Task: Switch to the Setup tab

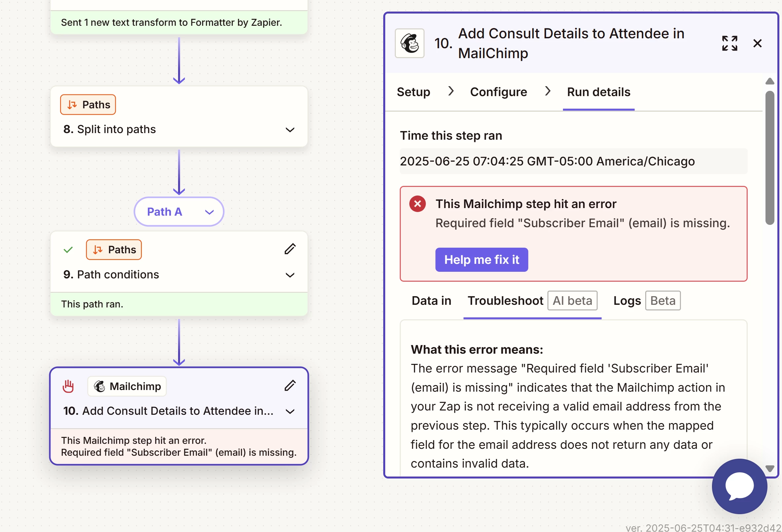Action: pyautogui.click(x=413, y=92)
